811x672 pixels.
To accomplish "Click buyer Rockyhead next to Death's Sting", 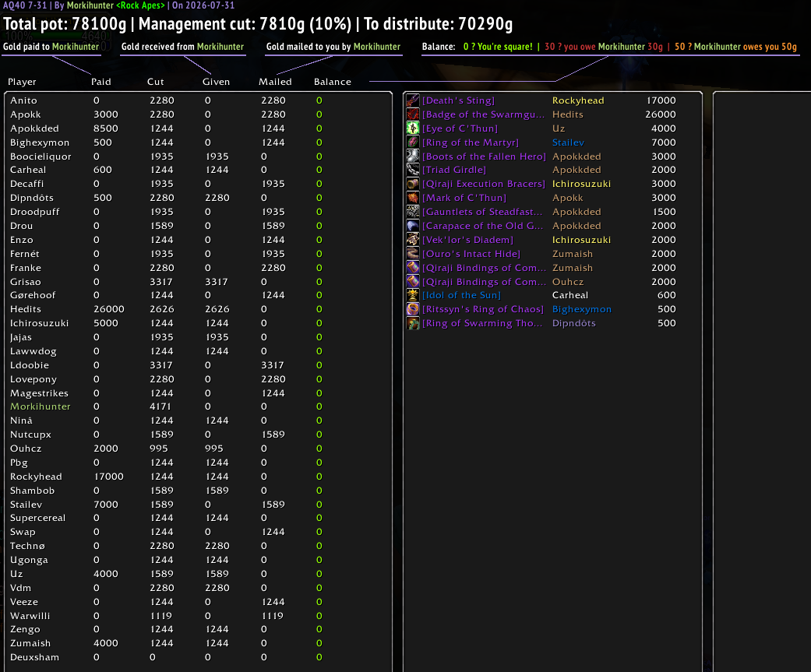I will (578, 100).
